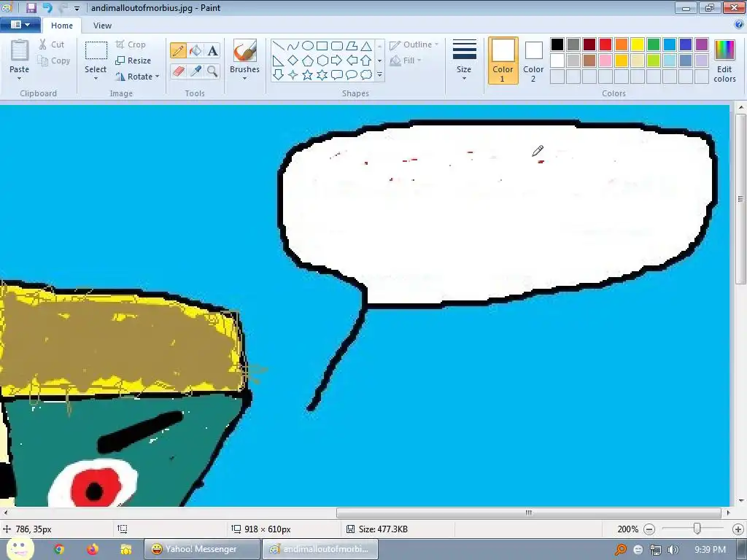747x560 pixels.
Task: Click the Crop button
Action: (131, 44)
